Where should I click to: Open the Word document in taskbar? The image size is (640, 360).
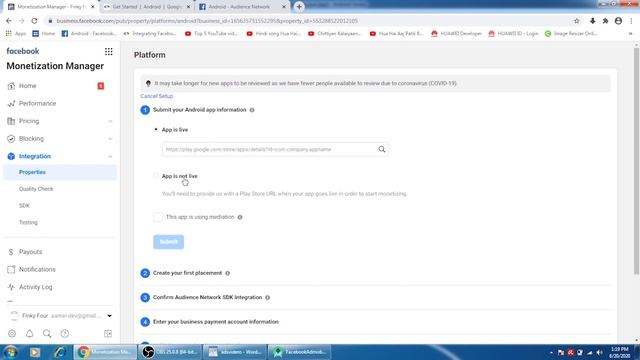pos(235,352)
